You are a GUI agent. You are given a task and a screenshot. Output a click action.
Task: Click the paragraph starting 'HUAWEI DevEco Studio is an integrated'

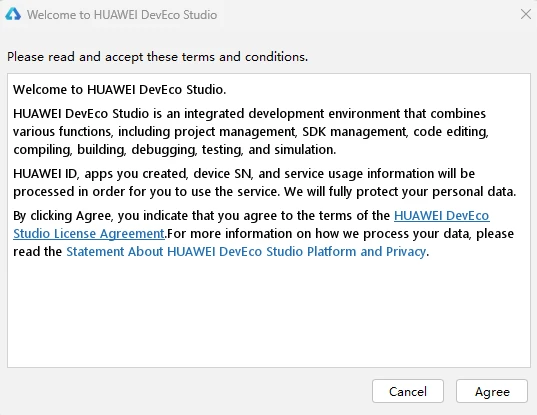point(251,131)
